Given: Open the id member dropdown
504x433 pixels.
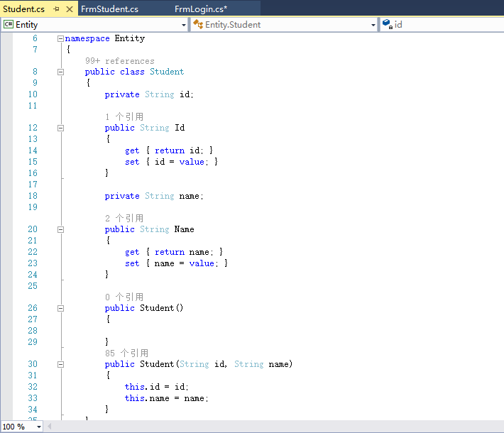Looking at the screenshot, I should pos(442,25).
